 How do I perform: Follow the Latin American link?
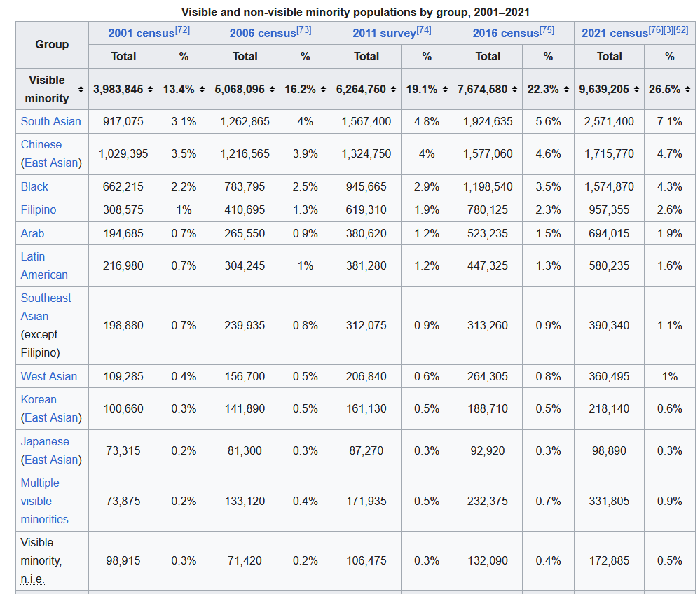pos(44,265)
